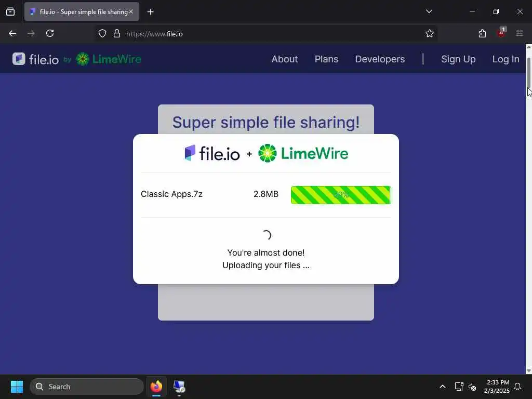Go to the About page

tap(284, 59)
